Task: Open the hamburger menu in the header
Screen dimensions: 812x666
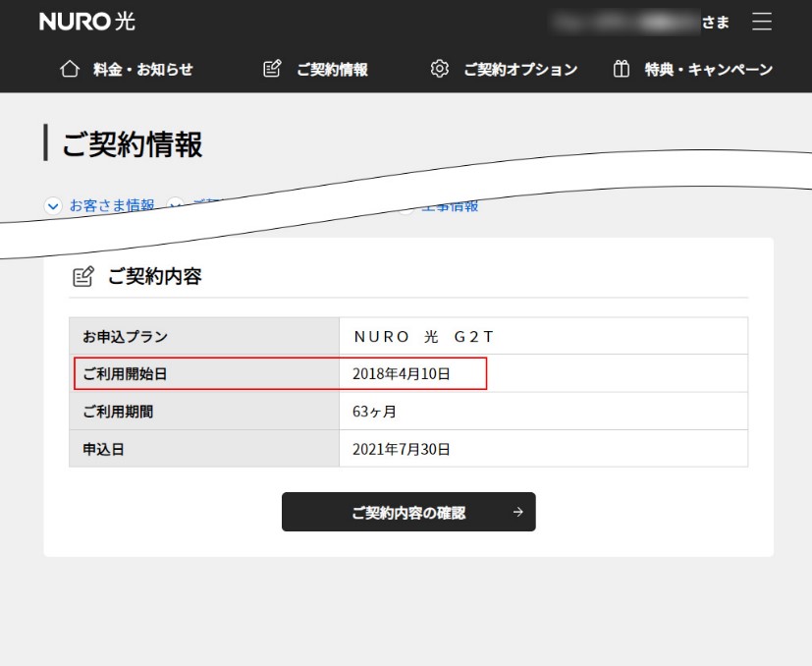Action: click(762, 22)
